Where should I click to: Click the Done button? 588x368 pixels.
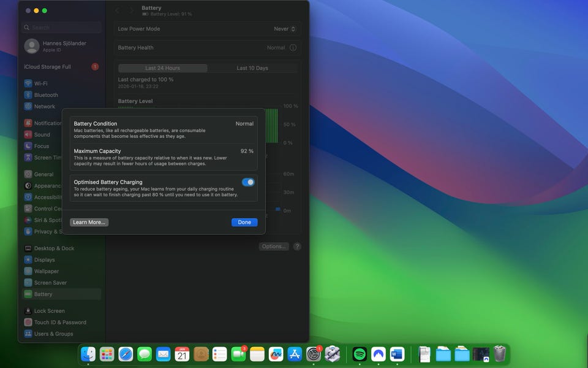pos(244,222)
